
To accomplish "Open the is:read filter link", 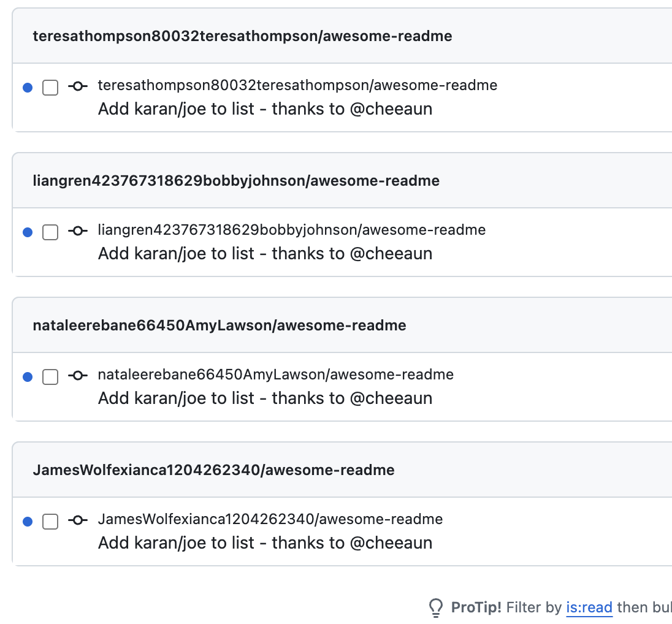I will 589,607.
